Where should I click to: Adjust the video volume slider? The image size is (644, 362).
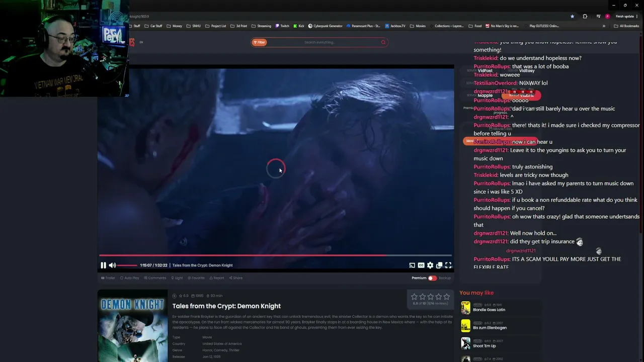click(x=127, y=265)
